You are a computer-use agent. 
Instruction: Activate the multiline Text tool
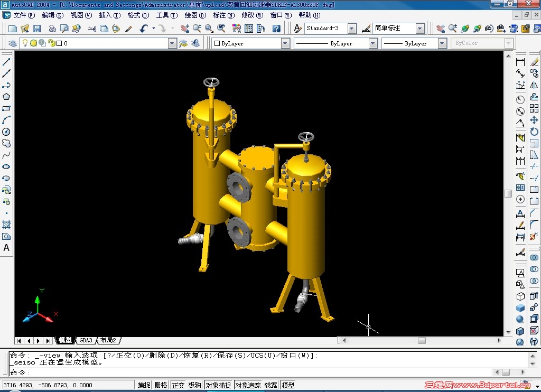coord(6,248)
